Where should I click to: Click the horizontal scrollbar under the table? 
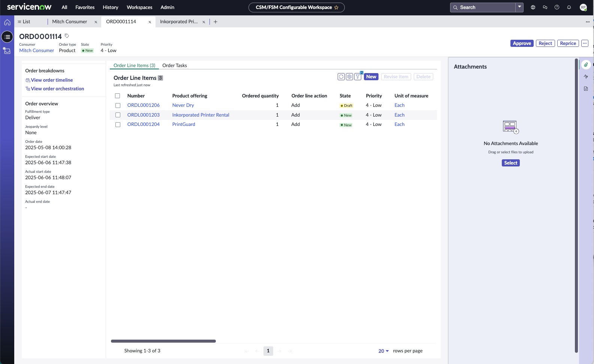(x=163, y=341)
